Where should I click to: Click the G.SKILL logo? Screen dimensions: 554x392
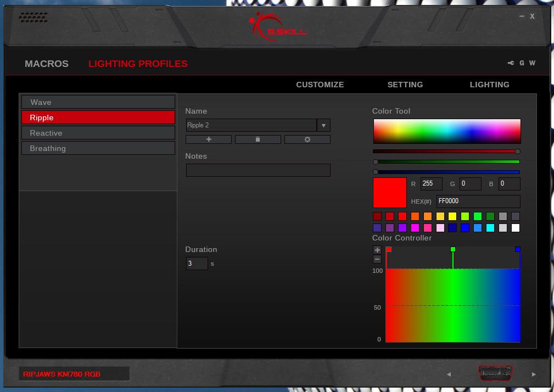point(278,27)
